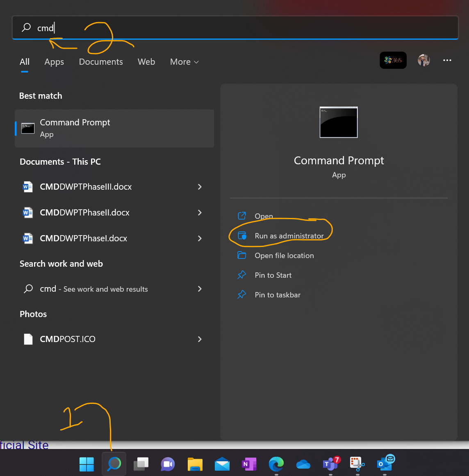Launch Microsoft Edge from the taskbar
Image resolution: width=469 pixels, height=476 pixels.
(x=276, y=464)
